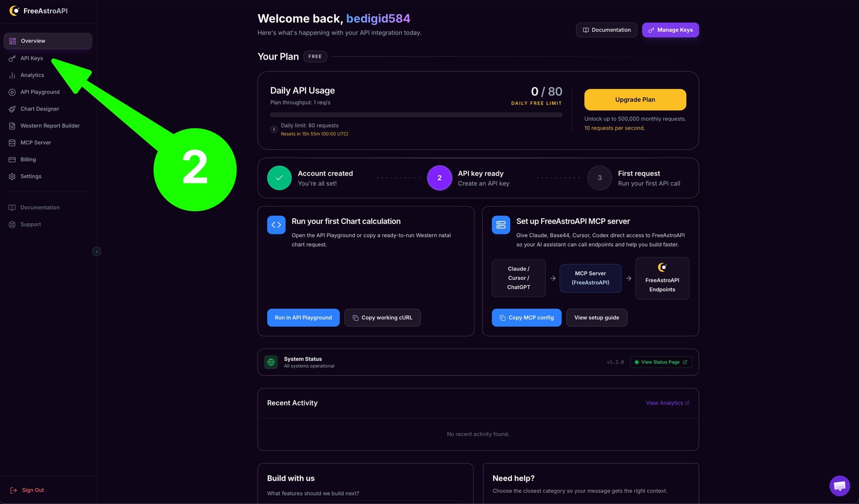Click the MCP Server database icon
This screenshot has height=504, width=859.
(12, 142)
